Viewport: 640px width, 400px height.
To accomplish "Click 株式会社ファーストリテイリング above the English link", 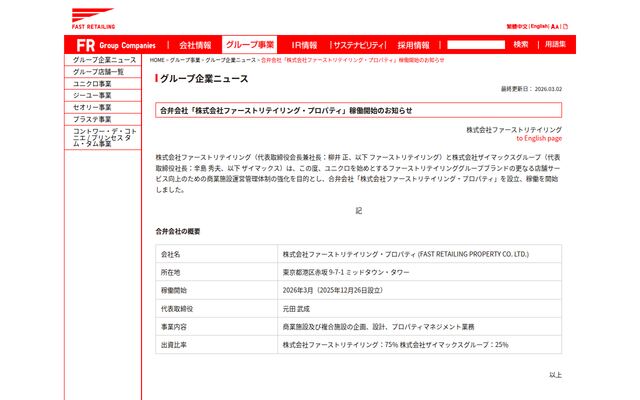I will coord(514,130).
